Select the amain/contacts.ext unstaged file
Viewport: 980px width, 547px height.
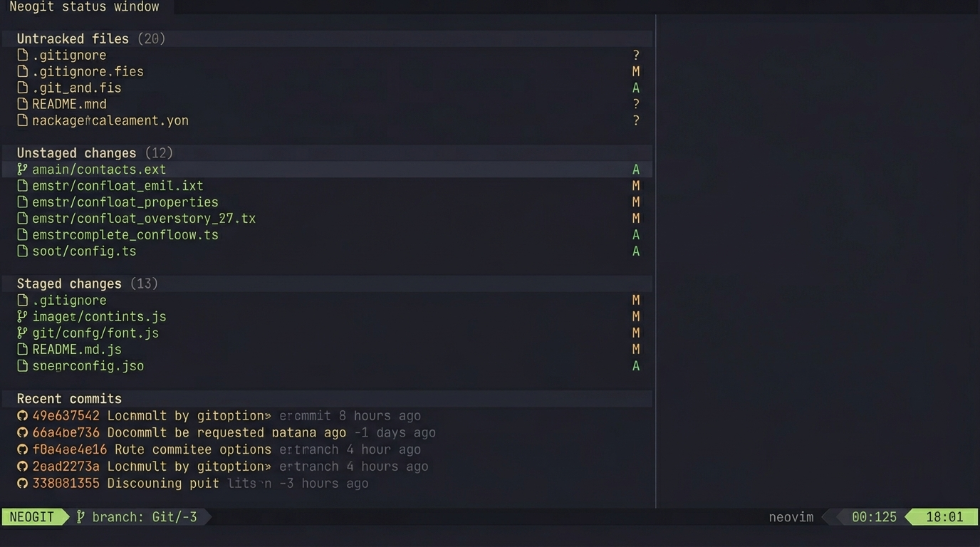click(x=99, y=170)
